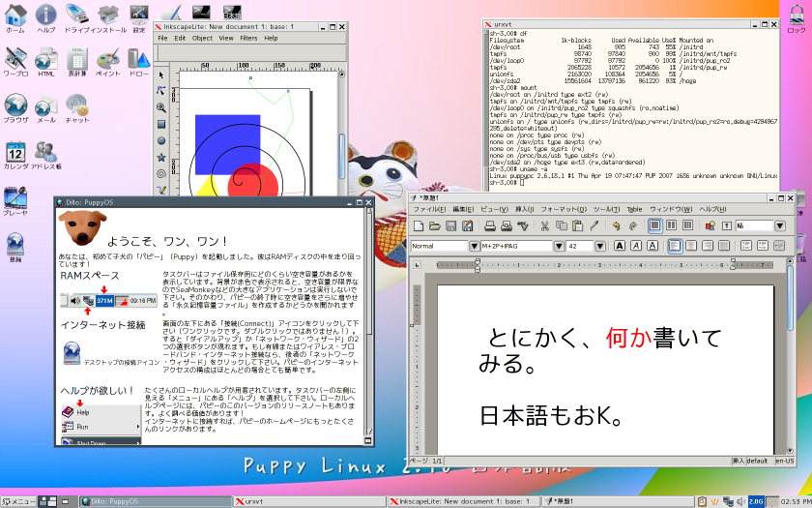Toggle bold text formatting
This screenshot has height=508, width=812.
coord(620,246)
